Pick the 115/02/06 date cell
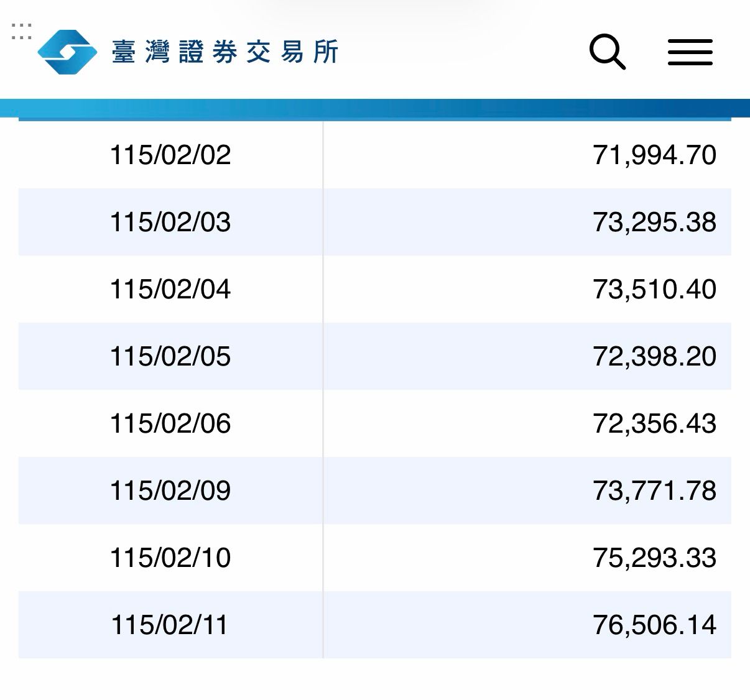This screenshot has width=750, height=700. coord(170,423)
